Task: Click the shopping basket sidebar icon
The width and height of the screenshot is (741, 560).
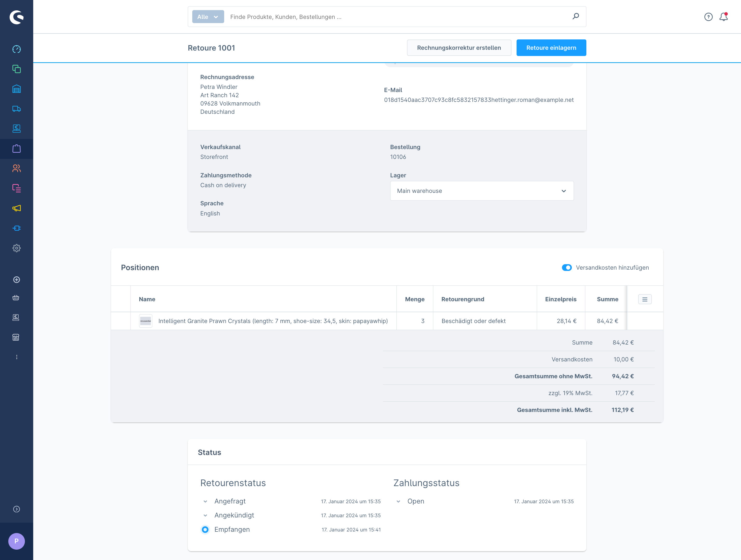Action: coord(16,298)
